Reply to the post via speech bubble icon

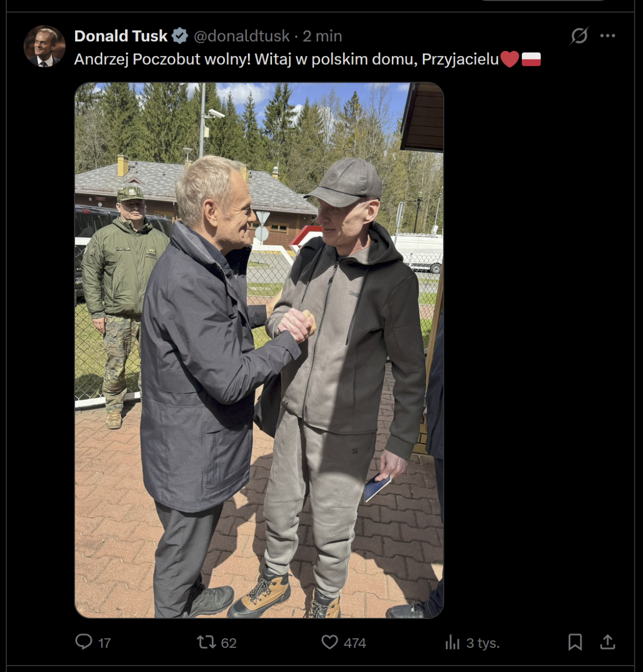pos(84,641)
